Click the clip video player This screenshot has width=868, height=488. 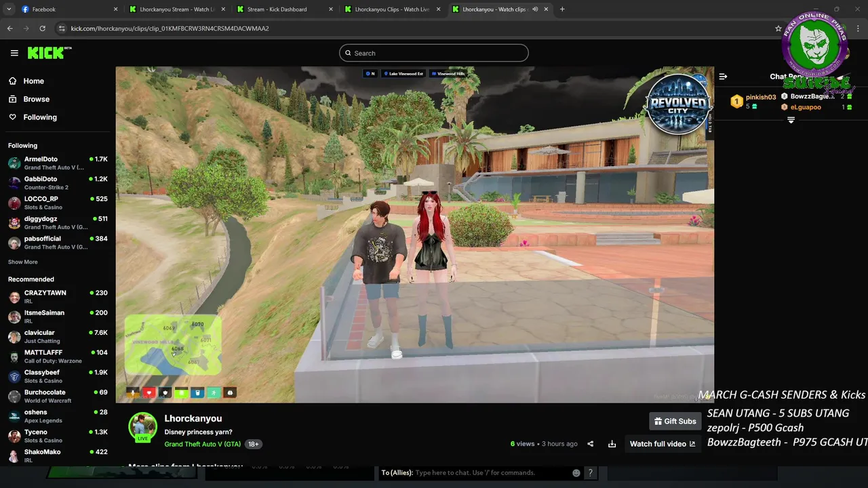[x=414, y=235]
